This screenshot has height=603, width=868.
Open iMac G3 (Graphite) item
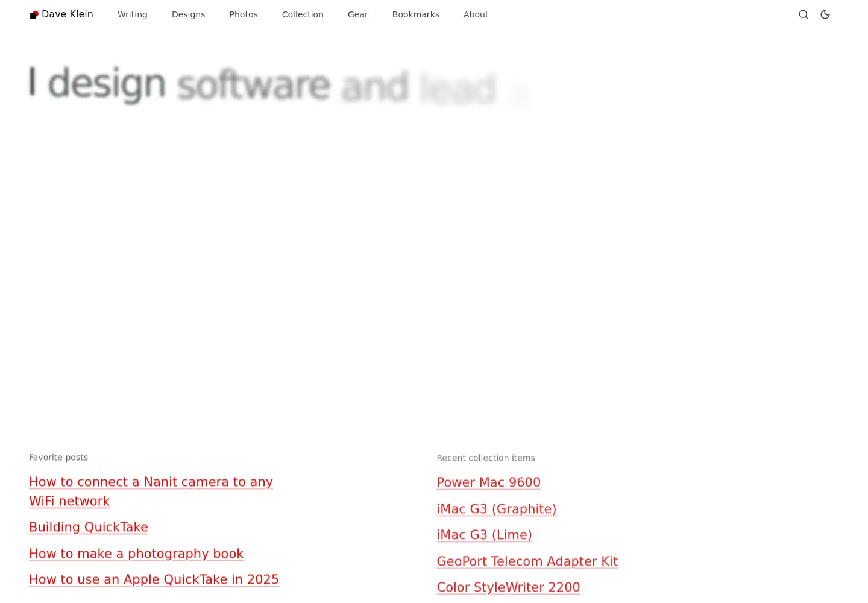click(x=497, y=509)
